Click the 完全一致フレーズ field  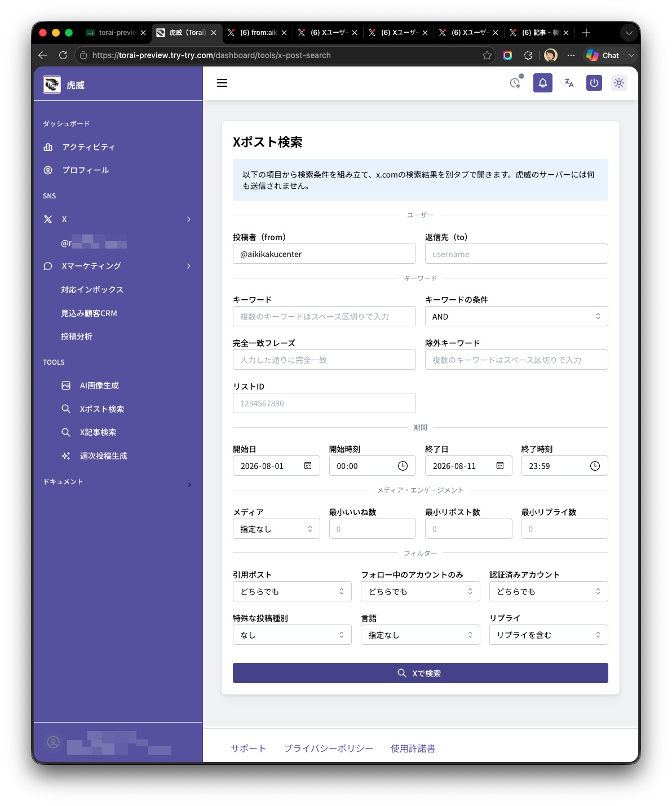(324, 360)
